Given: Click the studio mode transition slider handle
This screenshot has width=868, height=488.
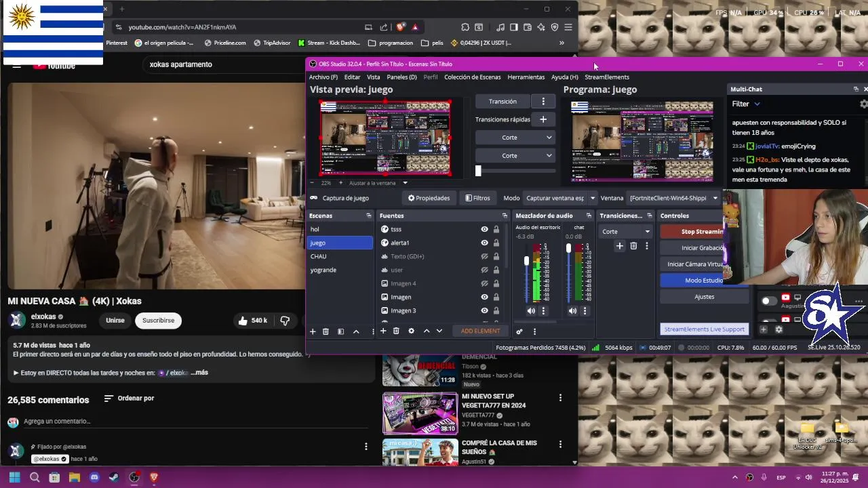Looking at the screenshot, I should [x=478, y=171].
